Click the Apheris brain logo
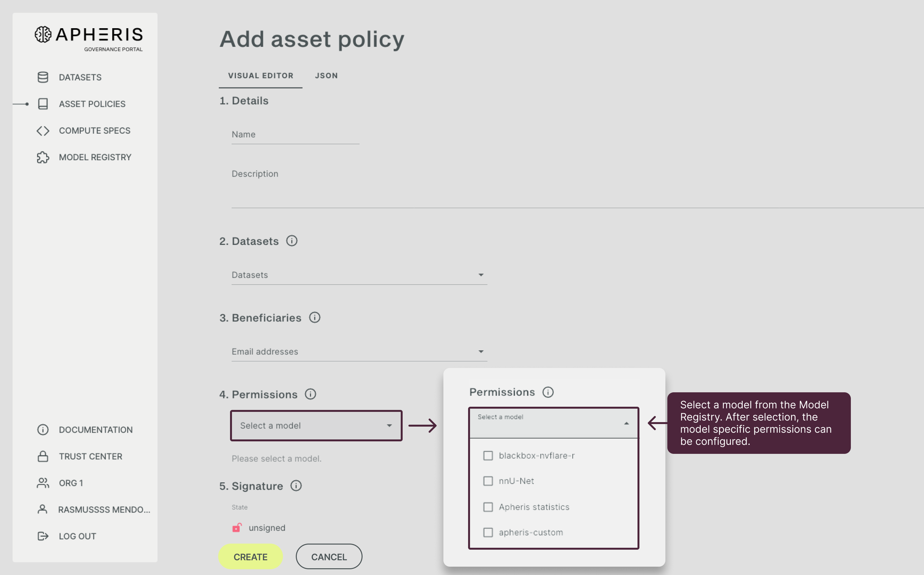 43,35
